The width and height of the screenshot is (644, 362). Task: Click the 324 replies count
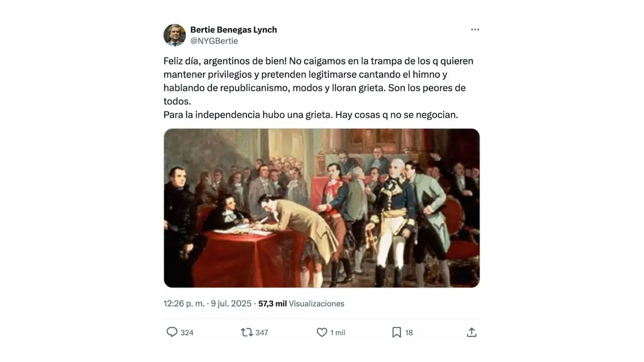(x=187, y=333)
